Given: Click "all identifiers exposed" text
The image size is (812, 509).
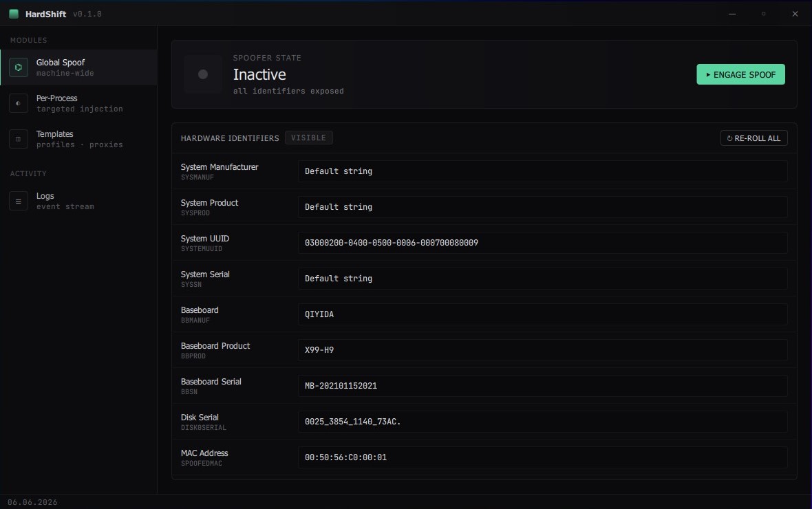Looking at the screenshot, I should [288, 91].
